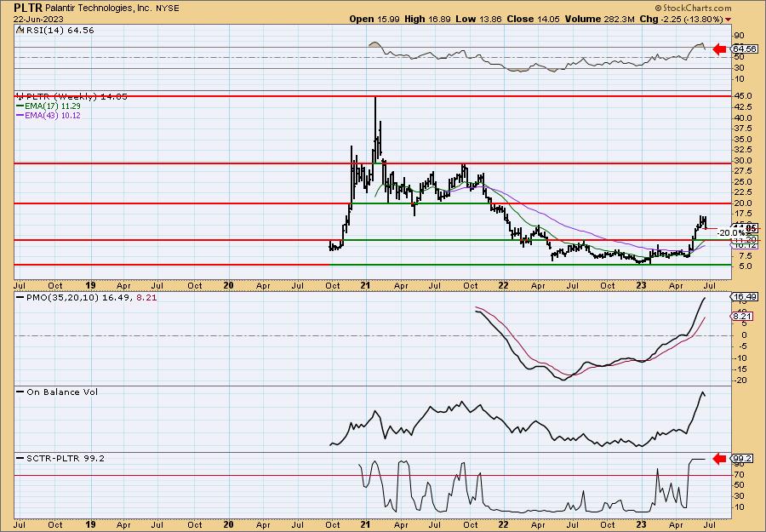Click the red down-triangle change indicator icon
This screenshot has height=532, width=766.
pos(729,20)
